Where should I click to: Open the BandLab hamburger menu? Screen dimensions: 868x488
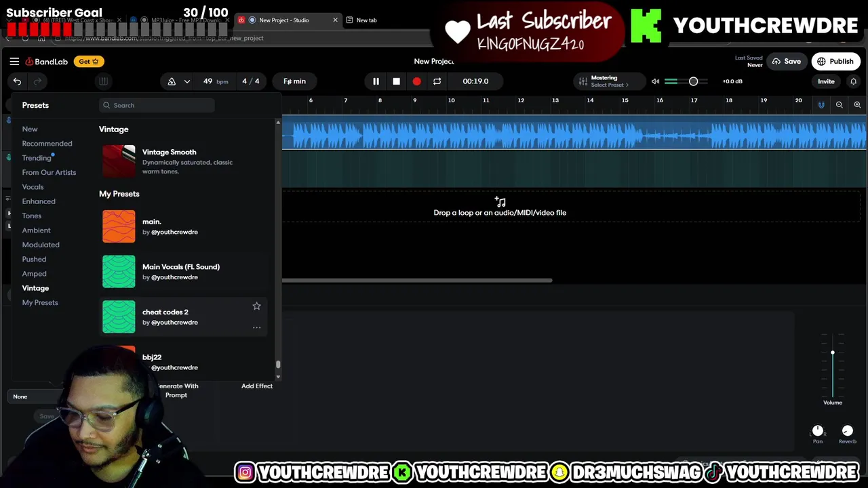click(x=14, y=61)
